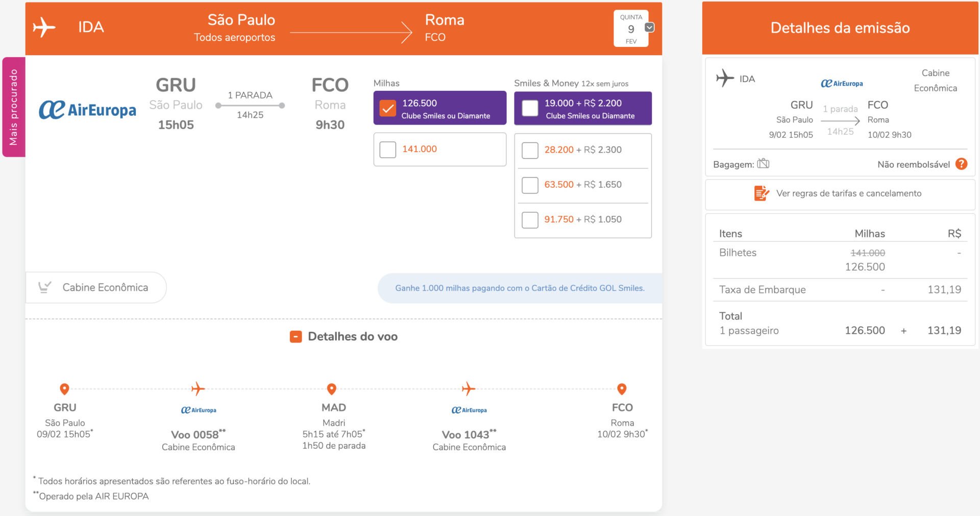Click the AirEuropa logo above Voo 1043
980x516 pixels.
coord(469,410)
